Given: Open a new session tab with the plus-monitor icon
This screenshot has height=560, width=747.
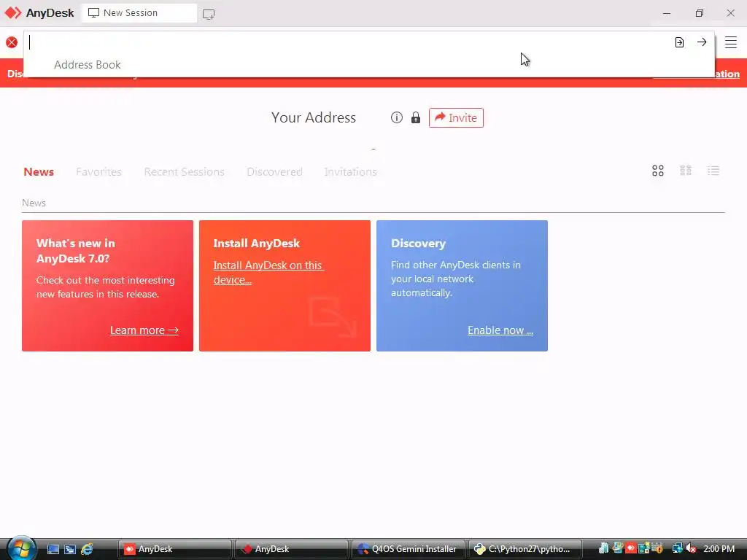Looking at the screenshot, I should pos(209,14).
